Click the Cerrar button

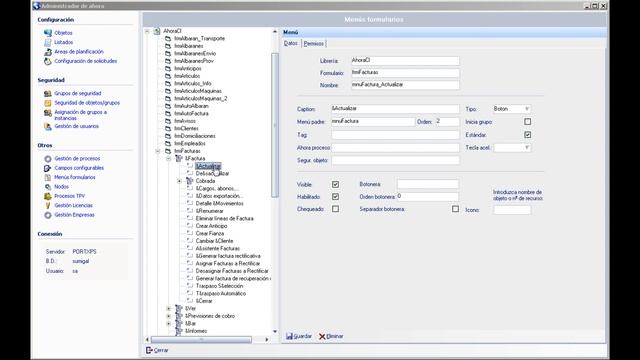click(157, 350)
